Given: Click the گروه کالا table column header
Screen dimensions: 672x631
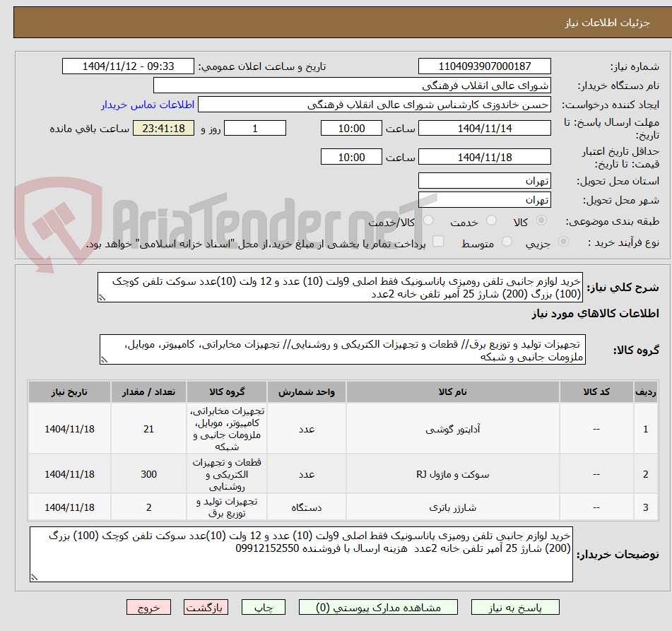Looking at the screenshot, I should pos(227,391).
